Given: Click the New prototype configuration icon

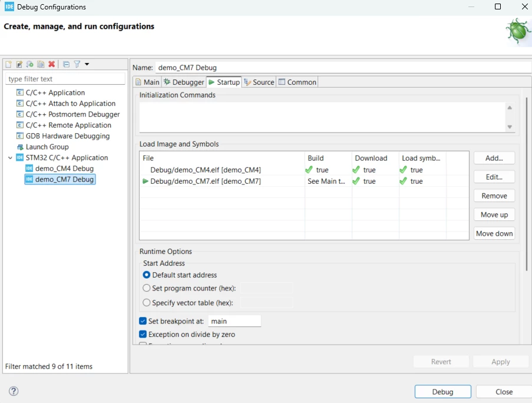Looking at the screenshot, I should [x=19, y=64].
